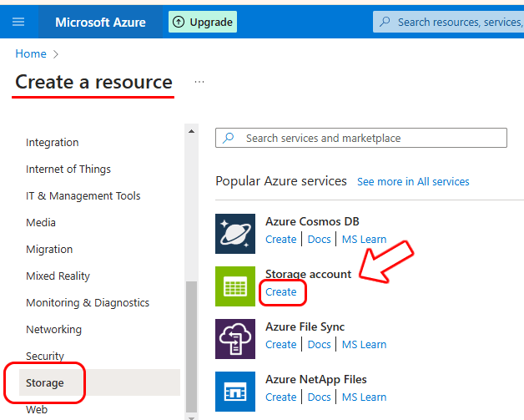The image size is (524, 420).
Task: Click the category list scrollbar thumb
Action: [191, 347]
